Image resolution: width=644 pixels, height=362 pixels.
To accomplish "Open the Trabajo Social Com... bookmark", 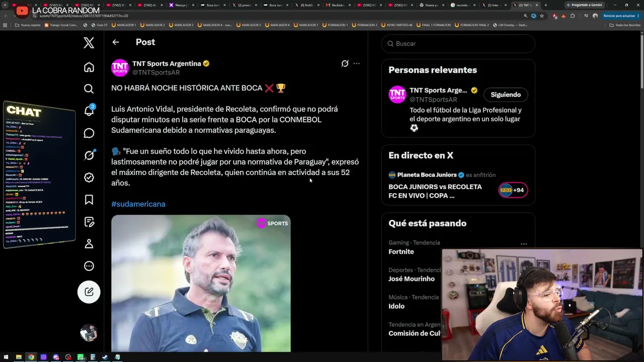I will [x=61, y=25].
